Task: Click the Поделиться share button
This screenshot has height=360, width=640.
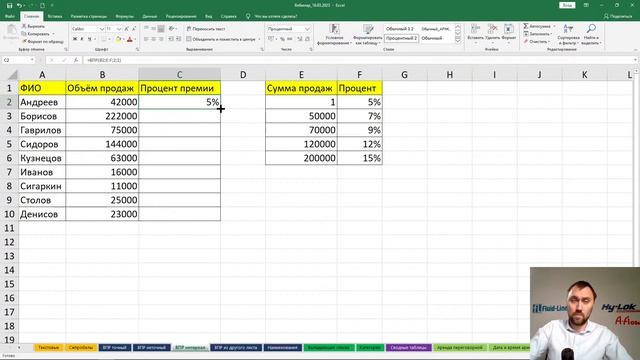Action: click(618, 16)
